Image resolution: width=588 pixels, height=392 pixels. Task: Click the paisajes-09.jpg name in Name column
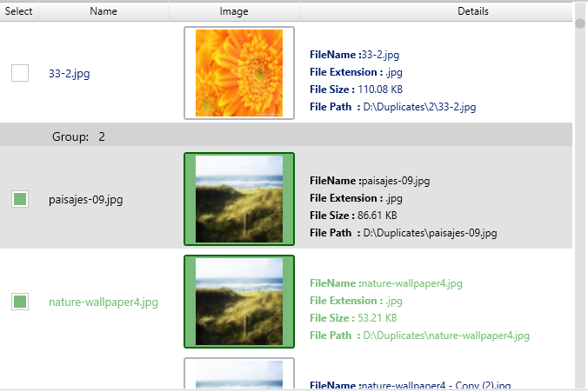click(85, 200)
